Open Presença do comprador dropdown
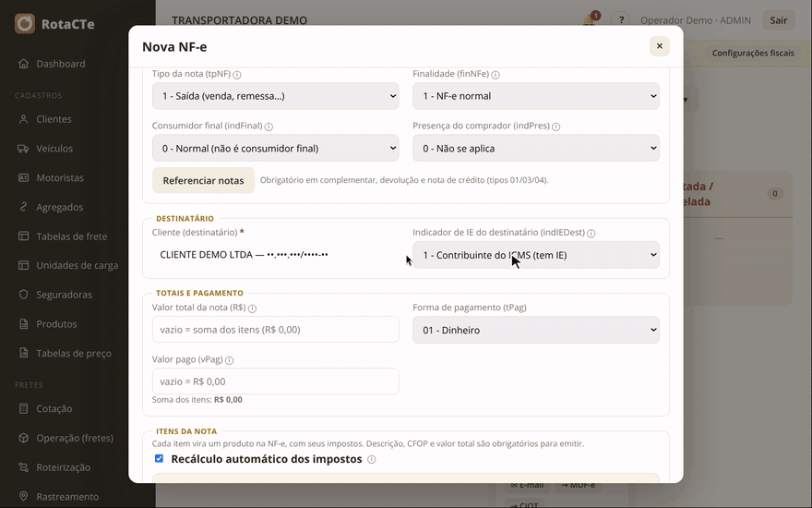812x508 pixels. coord(536,149)
